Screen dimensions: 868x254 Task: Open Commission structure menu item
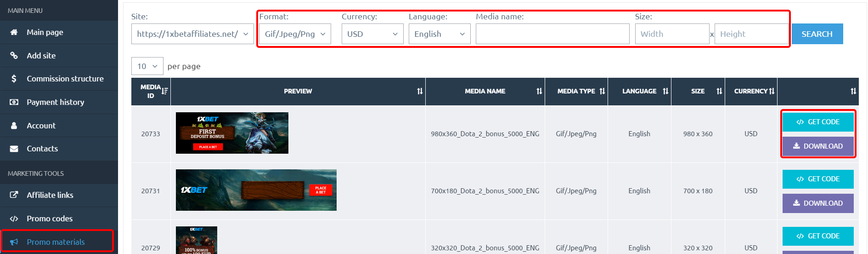(59, 79)
